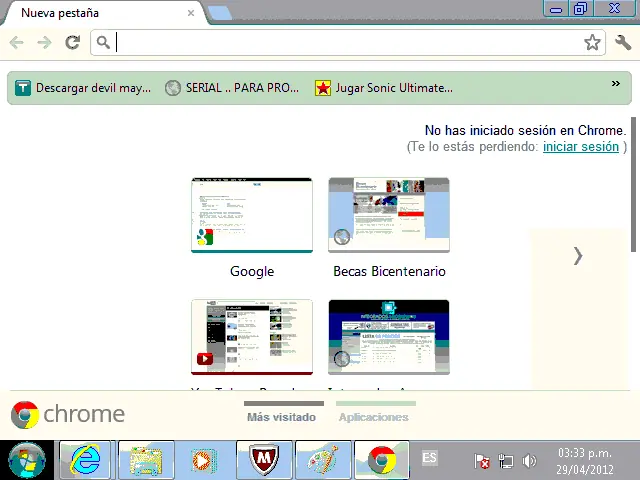Expand the bookmarks overflow chevron
640x480 pixels.
pyautogui.click(x=616, y=84)
